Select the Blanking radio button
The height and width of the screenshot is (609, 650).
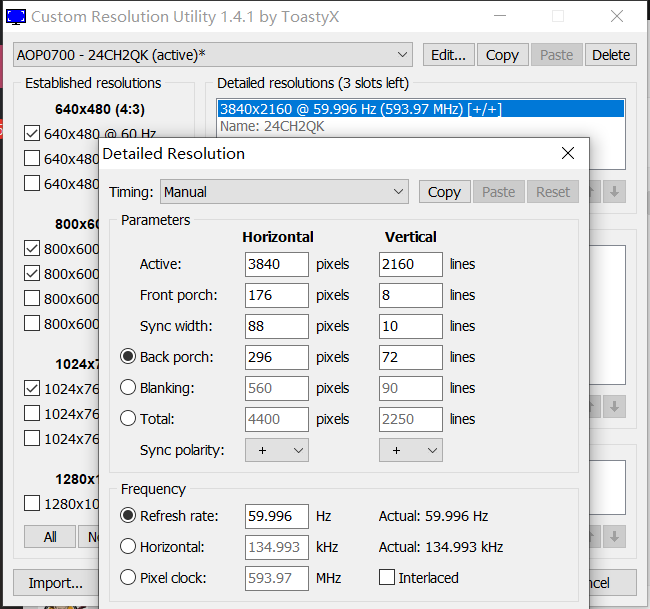128,388
